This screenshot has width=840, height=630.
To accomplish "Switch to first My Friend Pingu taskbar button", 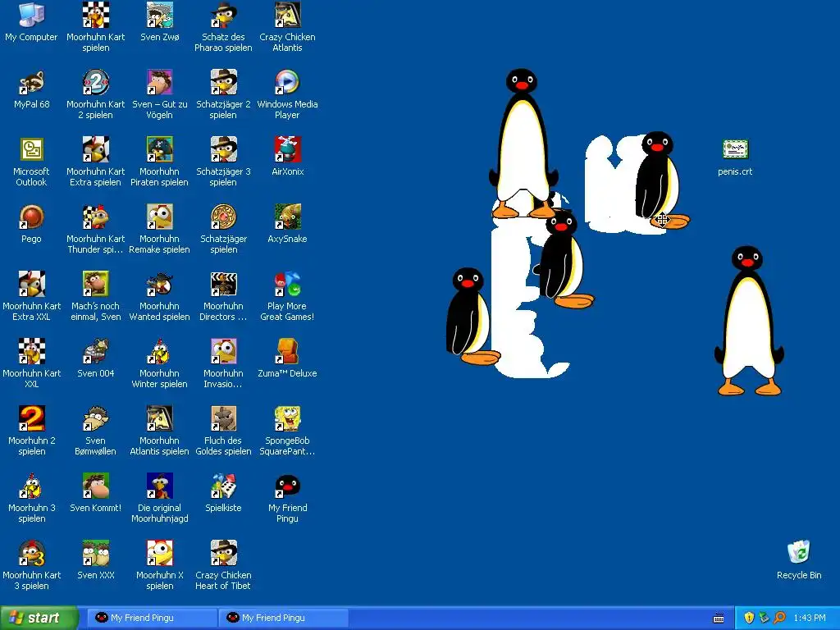I will (152, 618).
